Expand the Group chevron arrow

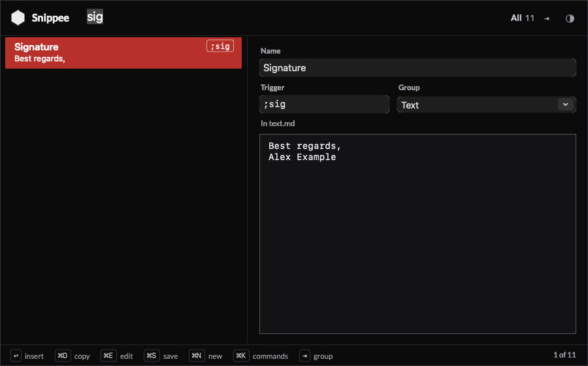566,105
